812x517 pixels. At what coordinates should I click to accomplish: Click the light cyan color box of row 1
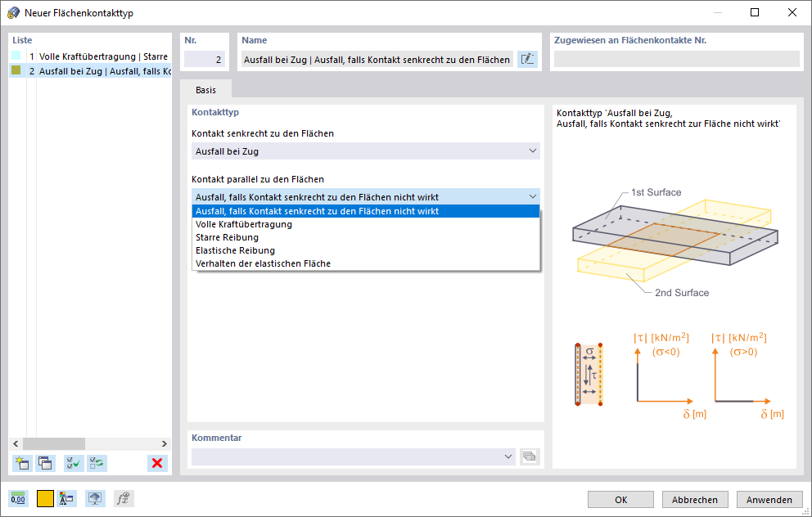click(x=16, y=56)
